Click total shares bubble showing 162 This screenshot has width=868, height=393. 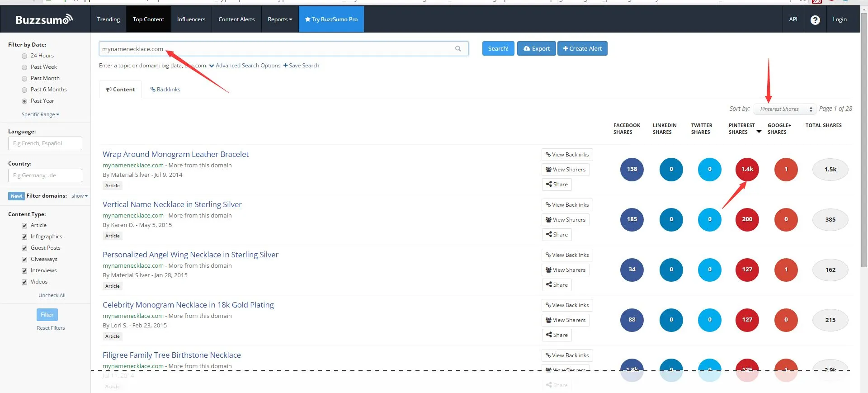pyautogui.click(x=830, y=270)
